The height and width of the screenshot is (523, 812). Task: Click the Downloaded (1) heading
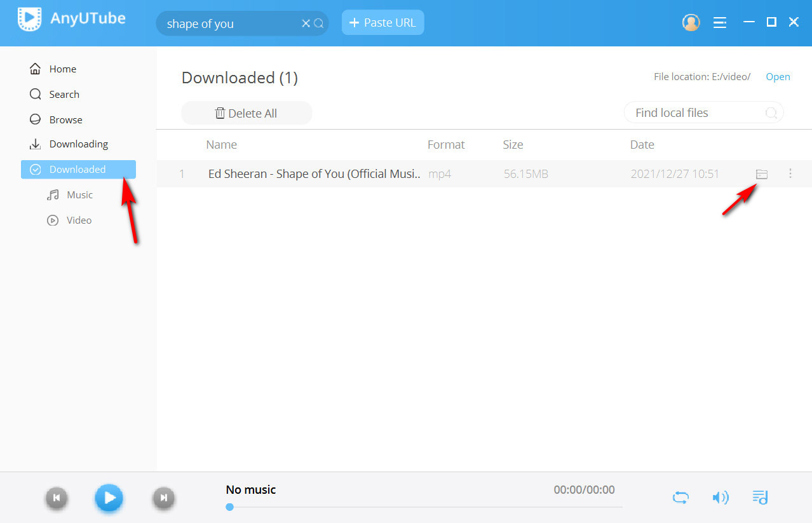pos(240,78)
